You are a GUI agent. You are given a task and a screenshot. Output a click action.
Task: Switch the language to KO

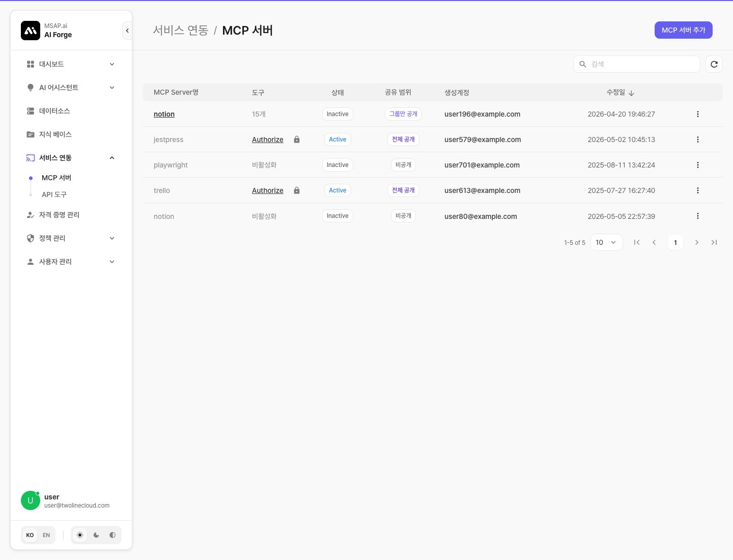pos(30,535)
